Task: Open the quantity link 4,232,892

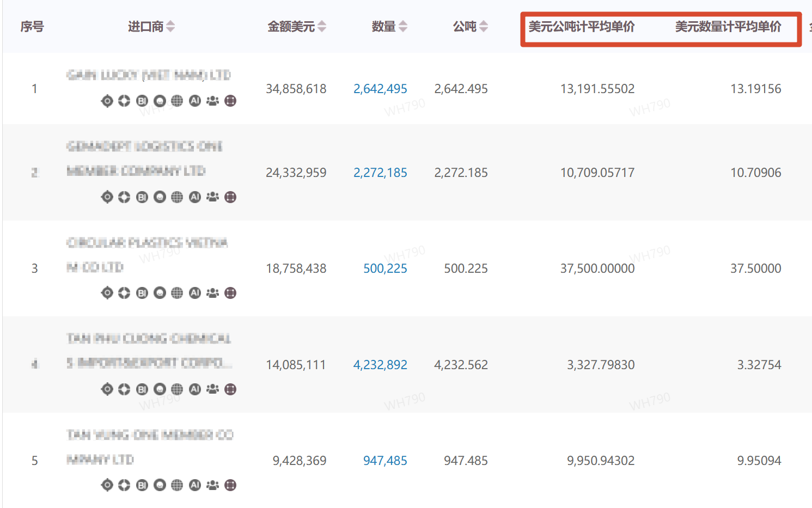Action: pyautogui.click(x=380, y=365)
